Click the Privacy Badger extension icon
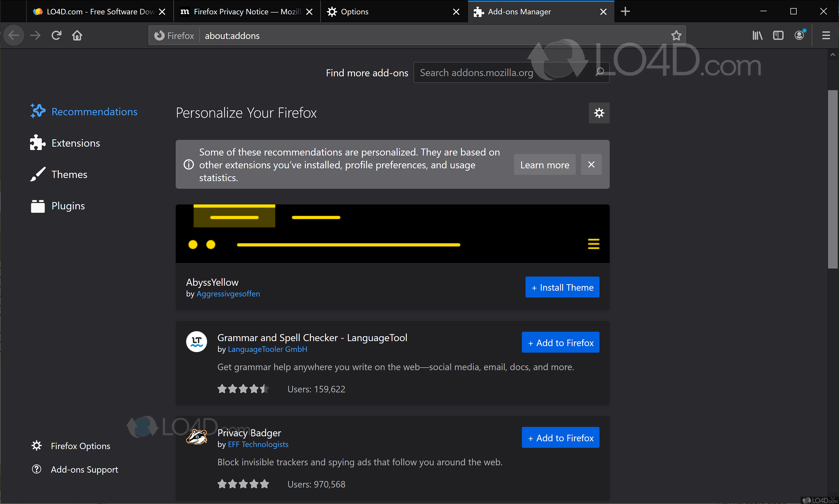The height and width of the screenshot is (504, 839). 196,436
